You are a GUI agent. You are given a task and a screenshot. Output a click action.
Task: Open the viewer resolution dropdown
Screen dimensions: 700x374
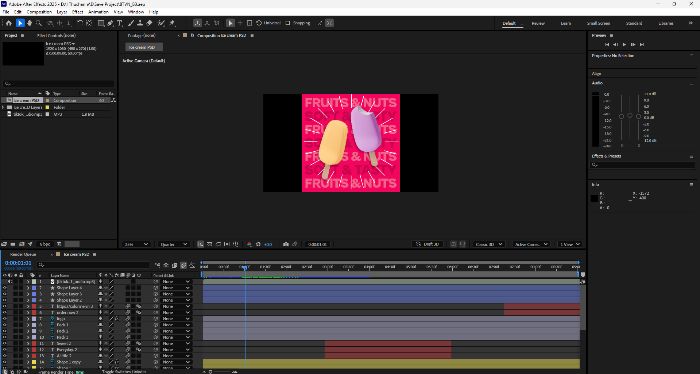(174, 244)
